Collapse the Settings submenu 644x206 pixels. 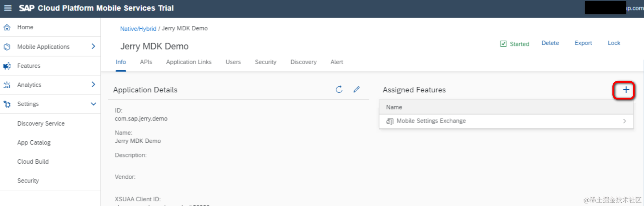tap(93, 104)
